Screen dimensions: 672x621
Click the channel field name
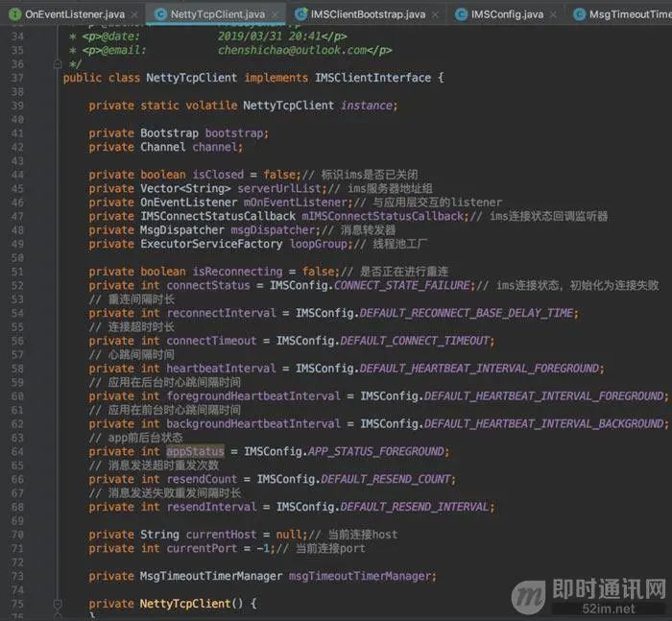pos(215,147)
